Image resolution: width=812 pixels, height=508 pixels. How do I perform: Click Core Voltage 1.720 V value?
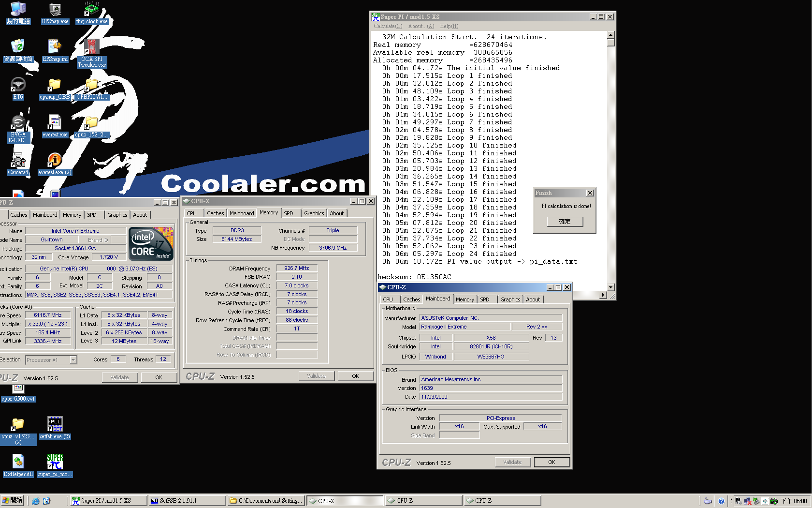(109, 257)
